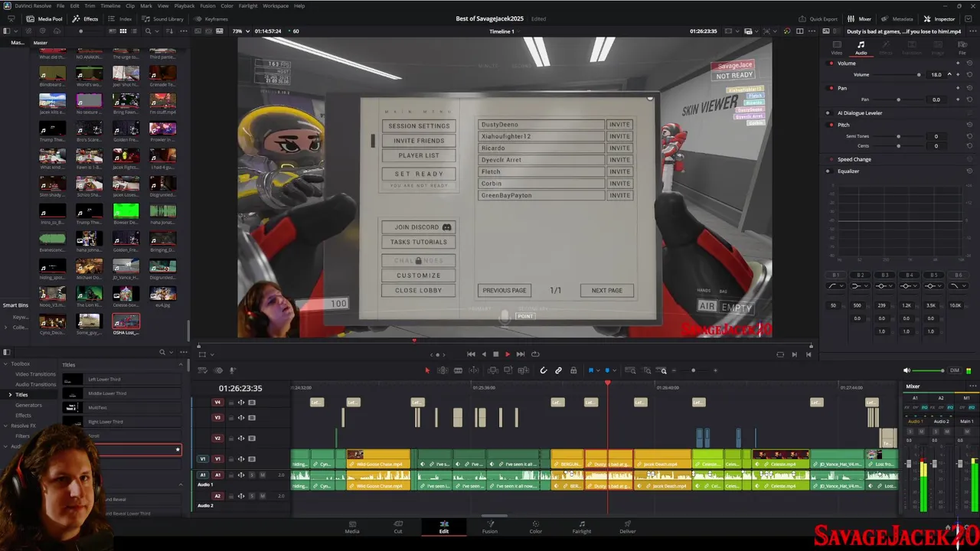Click the blue Flag icon
The width and height of the screenshot is (980, 551).
coord(590,370)
